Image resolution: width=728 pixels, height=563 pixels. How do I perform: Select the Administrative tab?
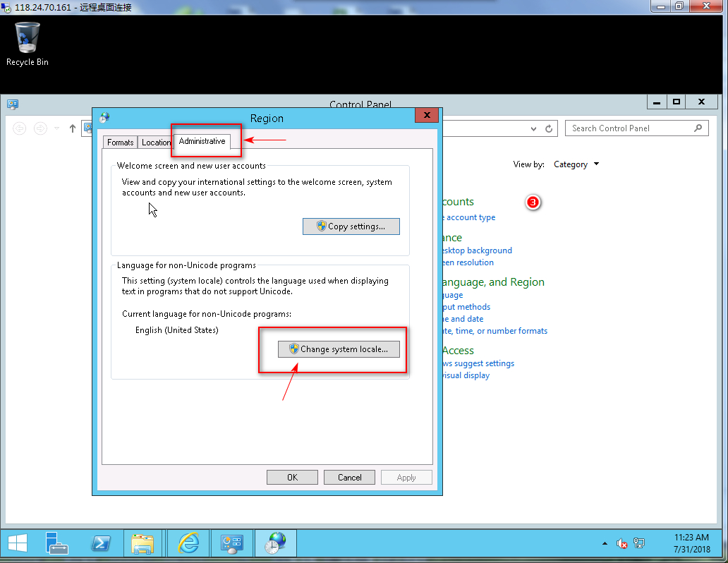coord(202,141)
